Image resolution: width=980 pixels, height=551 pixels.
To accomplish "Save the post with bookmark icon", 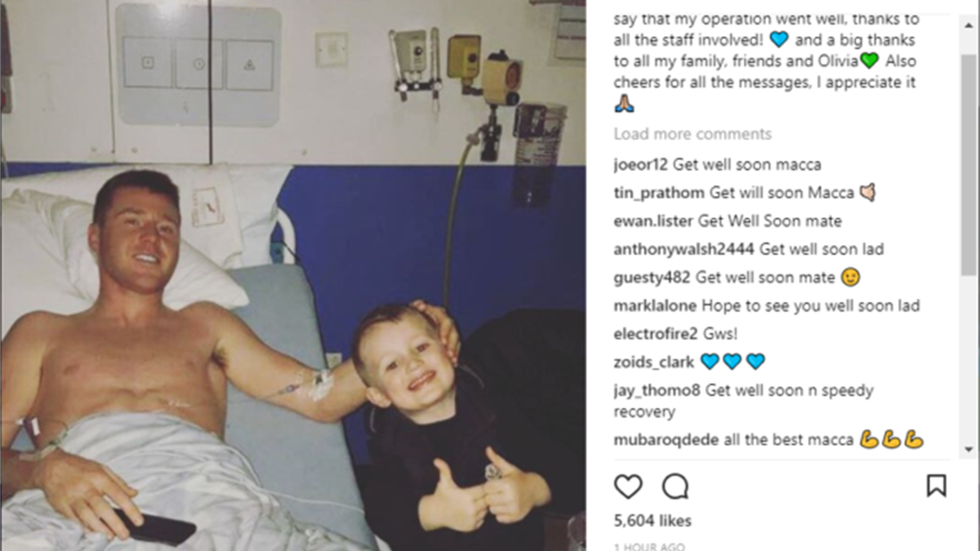I will (936, 487).
